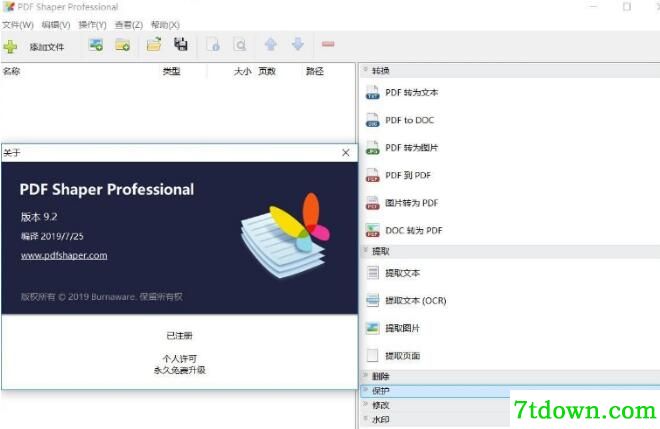Viewport: 660px width, 429px height.
Task: Collapse the 提取 section
Action: (365, 250)
